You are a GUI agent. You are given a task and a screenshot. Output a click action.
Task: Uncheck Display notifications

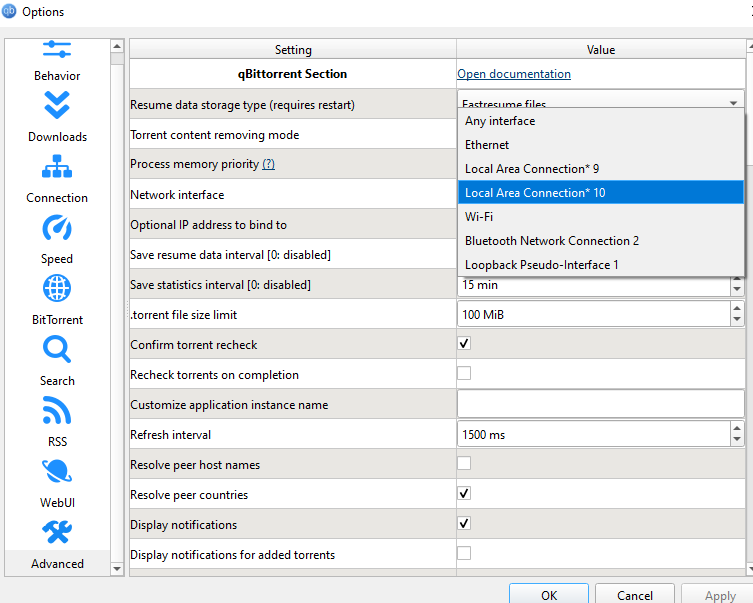point(464,523)
